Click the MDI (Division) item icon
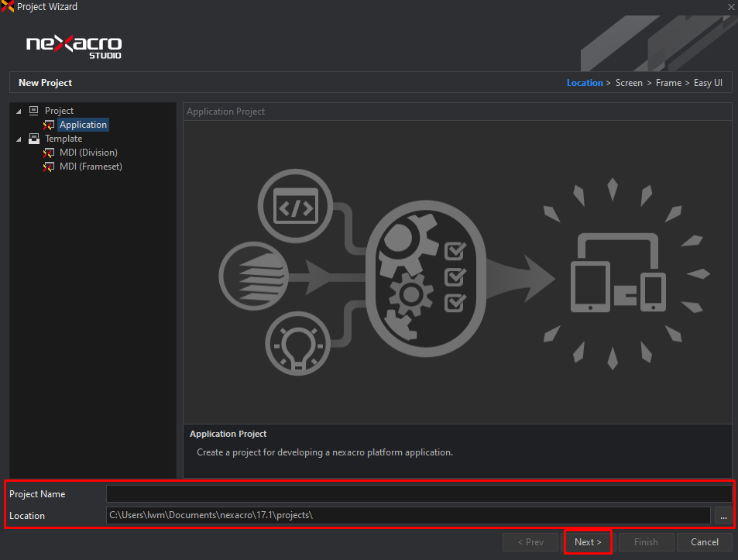The image size is (738, 560). [x=49, y=153]
